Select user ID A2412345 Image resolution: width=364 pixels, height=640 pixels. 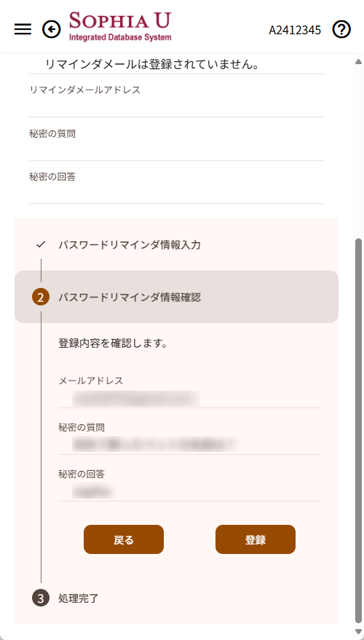(x=295, y=30)
